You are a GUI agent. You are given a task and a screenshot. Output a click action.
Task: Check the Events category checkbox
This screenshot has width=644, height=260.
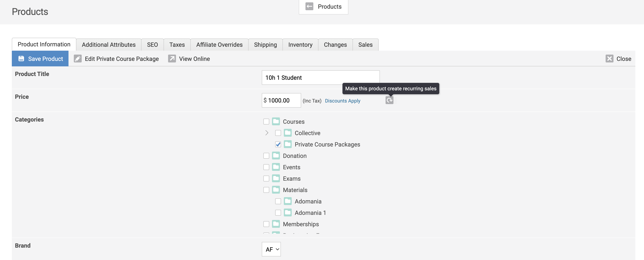click(x=266, y=167)
